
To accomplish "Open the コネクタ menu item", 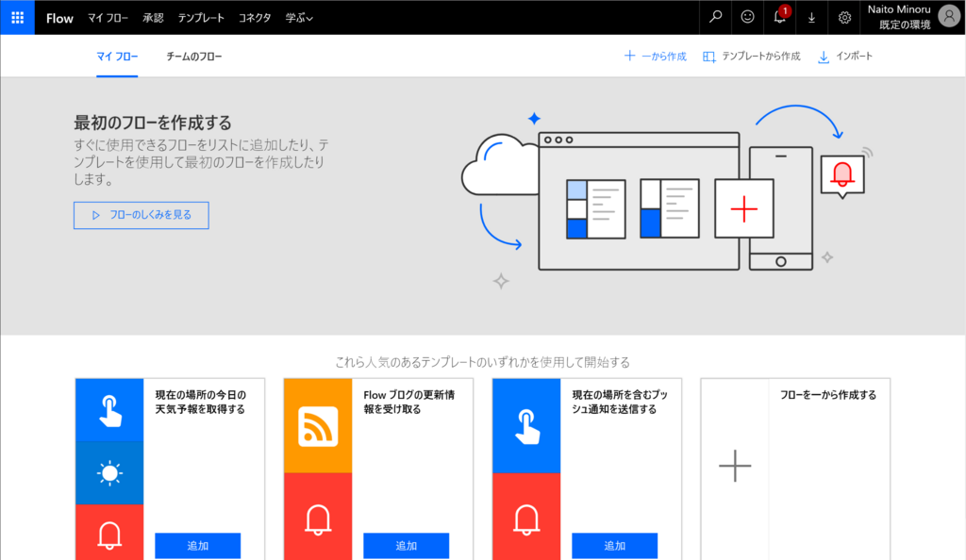I will (x=254, y=17).
